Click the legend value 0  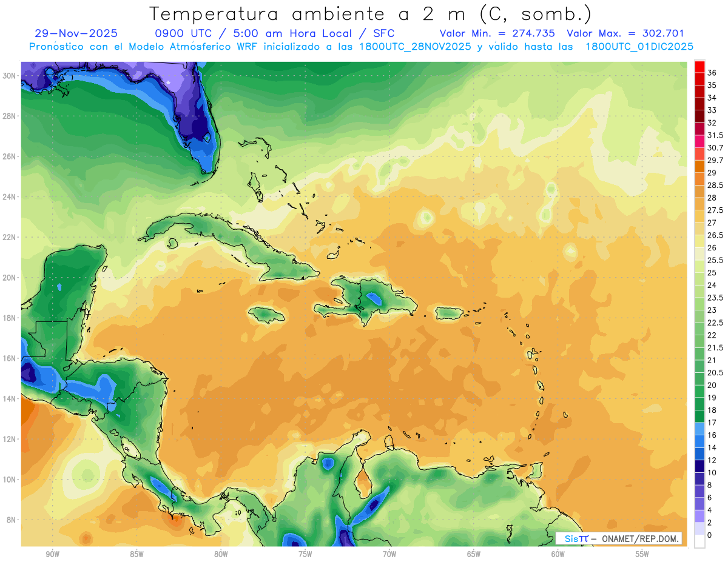point(710,535)
